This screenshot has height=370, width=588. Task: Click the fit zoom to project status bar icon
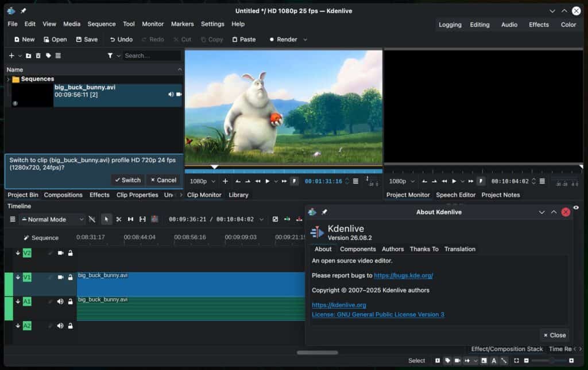(x=516, y=360)
